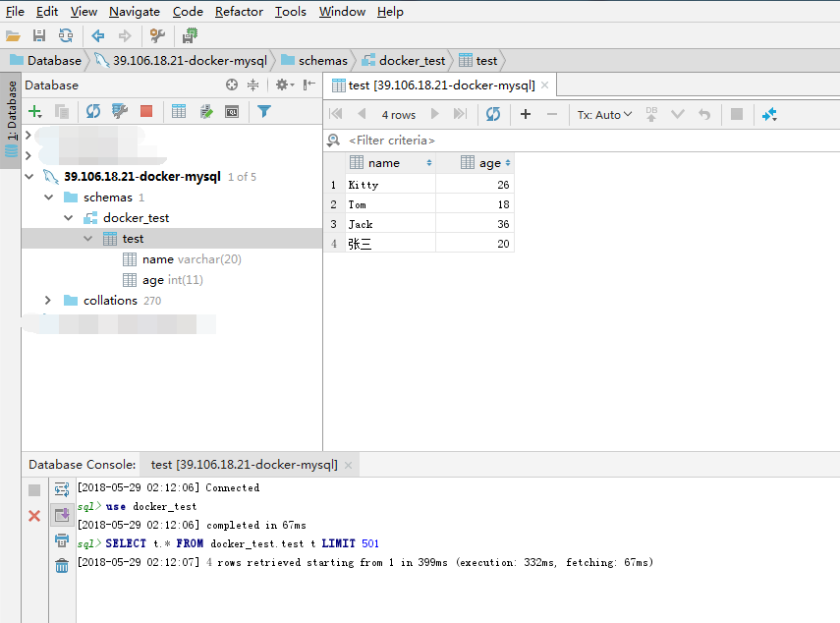Open the Refactor menu
Screen dimensions: 840x623
(239, 11)
